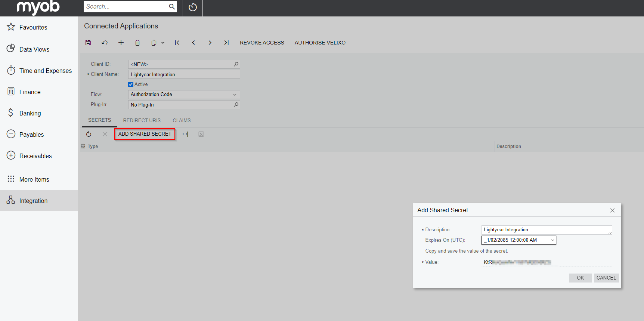This screenshot has height=321, width=644.
Task: Open Integration workspace
Action: click(x=39, y=201)
